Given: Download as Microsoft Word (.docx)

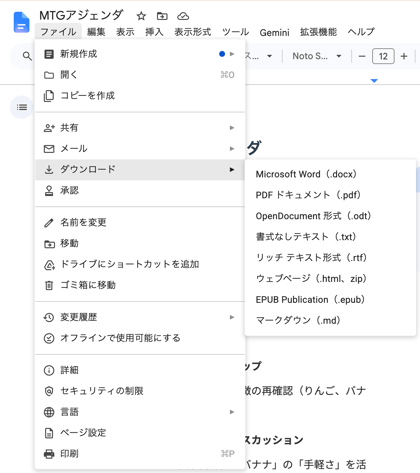Looking at the screenshot, I should [x=330, y=174].
